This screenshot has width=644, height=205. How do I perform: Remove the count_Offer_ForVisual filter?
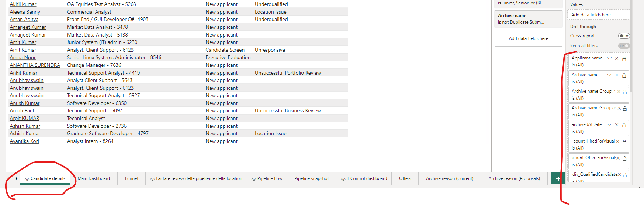coord(618,158)
